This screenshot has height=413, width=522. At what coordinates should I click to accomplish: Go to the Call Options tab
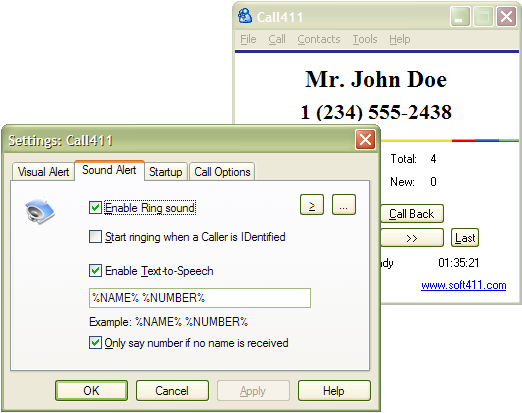point(222,172)
